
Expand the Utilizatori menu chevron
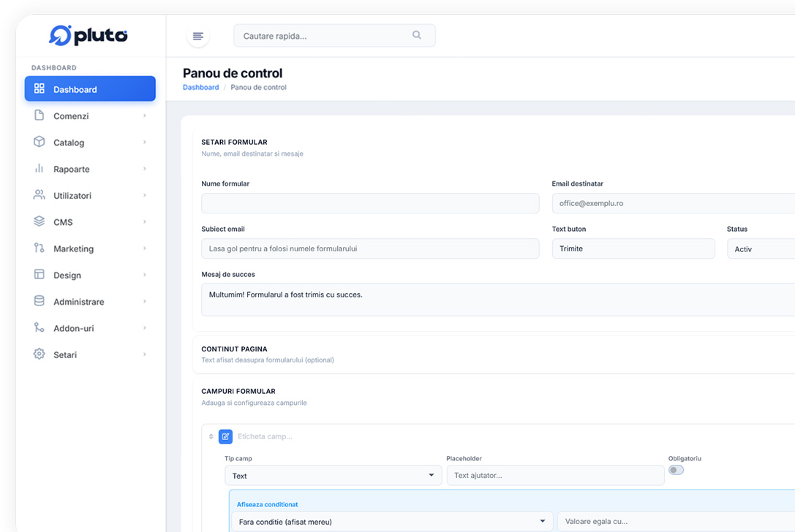click(x=145, y=195)
